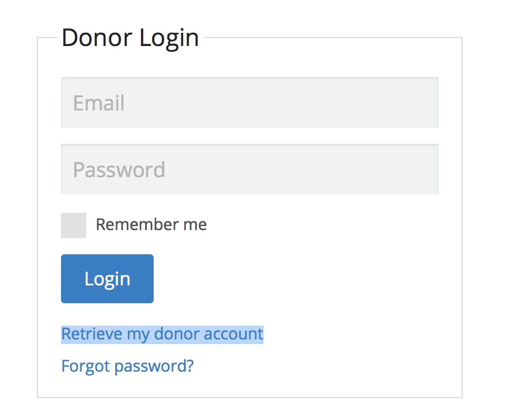
Task: Click the highlighted donor account retrieval link
Action: (162, 334)
